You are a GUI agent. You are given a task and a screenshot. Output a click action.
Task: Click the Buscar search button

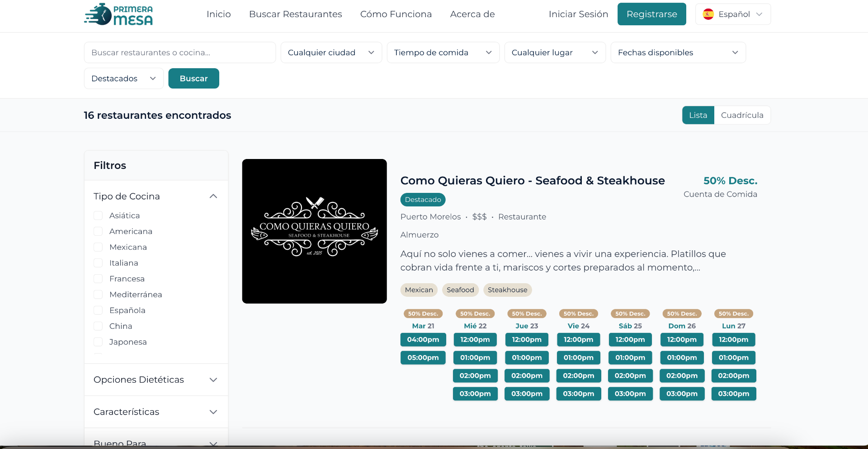click(x=193, y=78)
